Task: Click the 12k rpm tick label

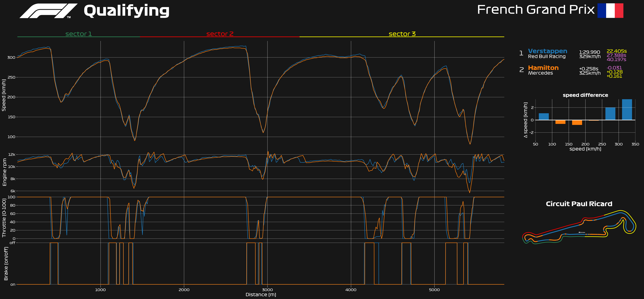Action: (x=12, y=155)
